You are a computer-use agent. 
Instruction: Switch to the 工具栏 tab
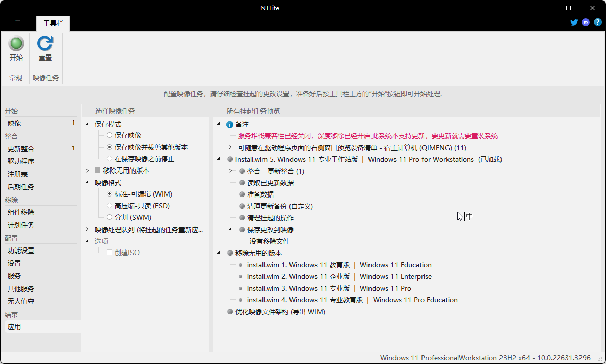[x=53, y=23]
